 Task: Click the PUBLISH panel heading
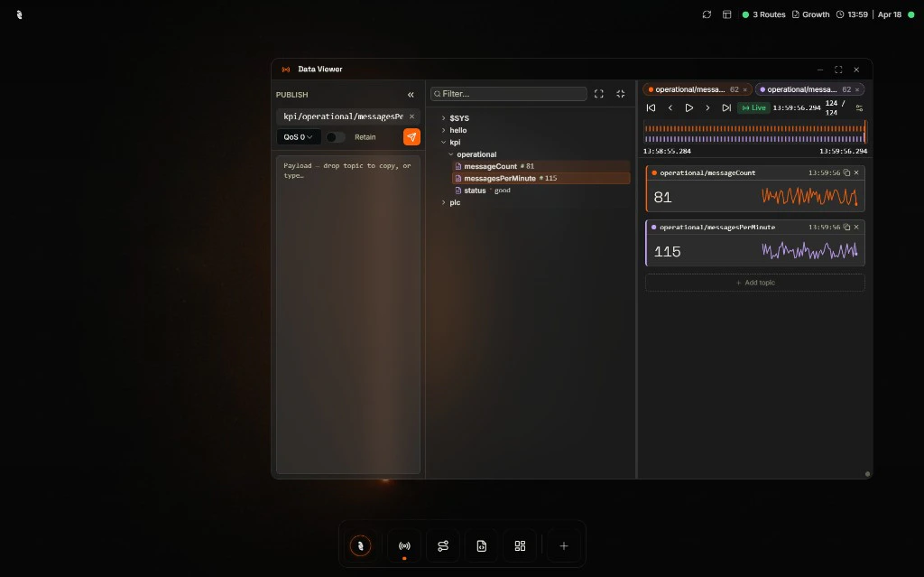[291, 95]
